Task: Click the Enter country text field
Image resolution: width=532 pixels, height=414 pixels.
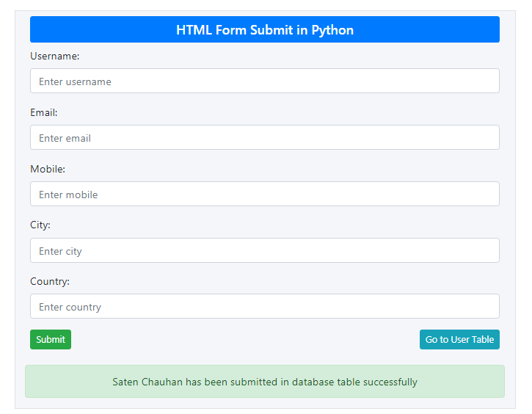Action: tap(265, 306)
